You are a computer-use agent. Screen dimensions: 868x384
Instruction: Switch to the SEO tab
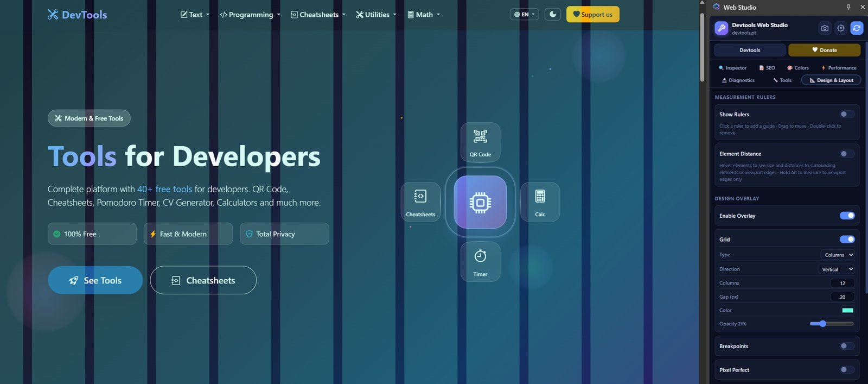(x=767, y=68)
